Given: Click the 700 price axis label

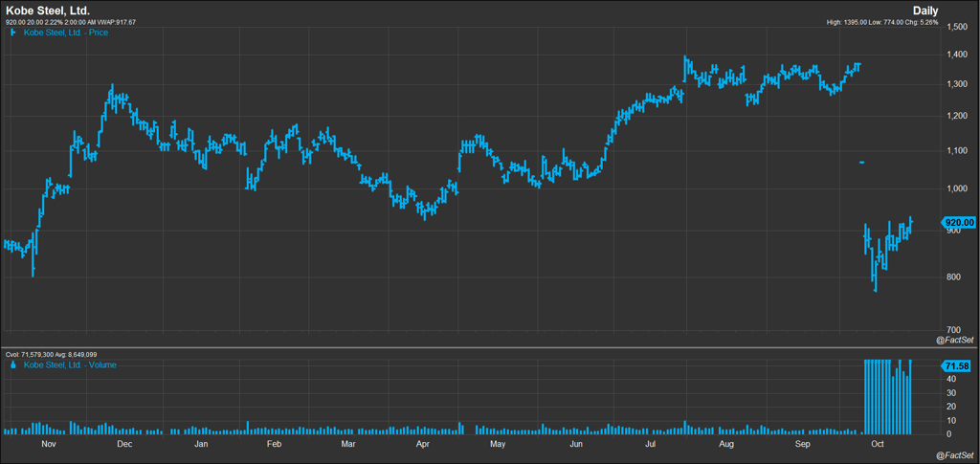Looking at the screenshot, I should tap(954, 330).
